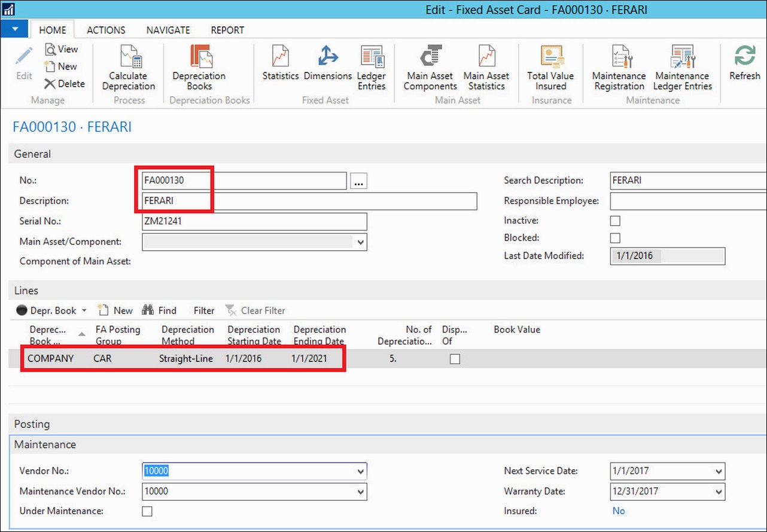Refresh the fixed asset card
The width and height of the screenshot is (767, 532).
745,63
